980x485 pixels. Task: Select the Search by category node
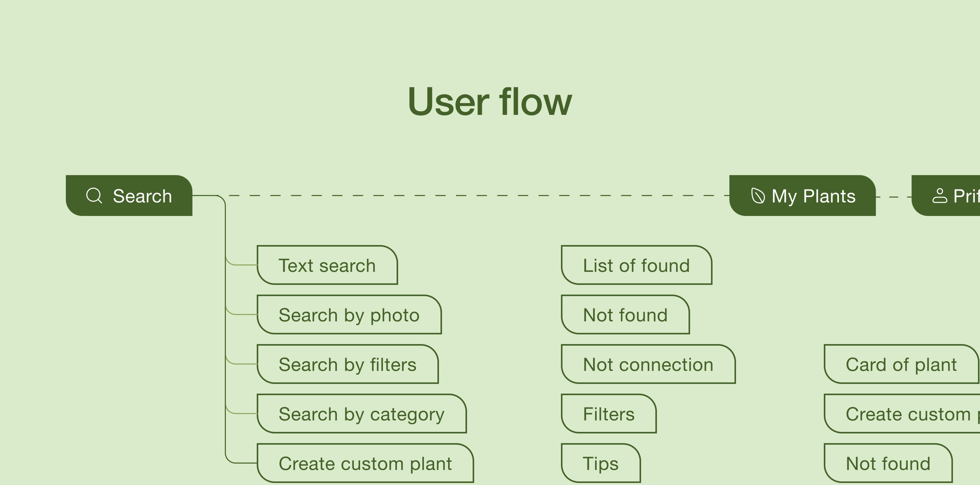pos(361,414)
